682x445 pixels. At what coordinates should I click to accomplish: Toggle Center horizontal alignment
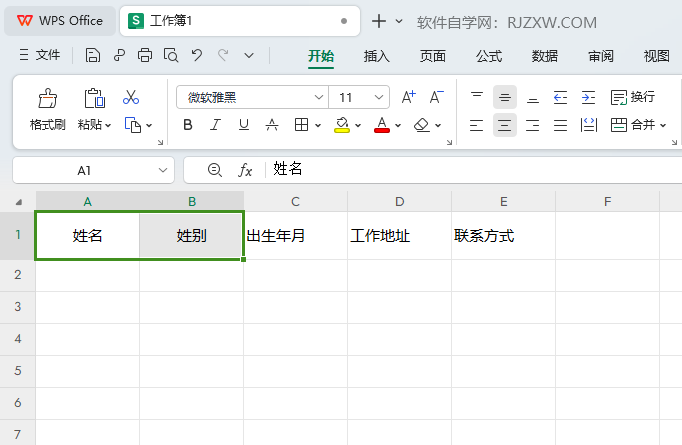(x=505, y=125)
